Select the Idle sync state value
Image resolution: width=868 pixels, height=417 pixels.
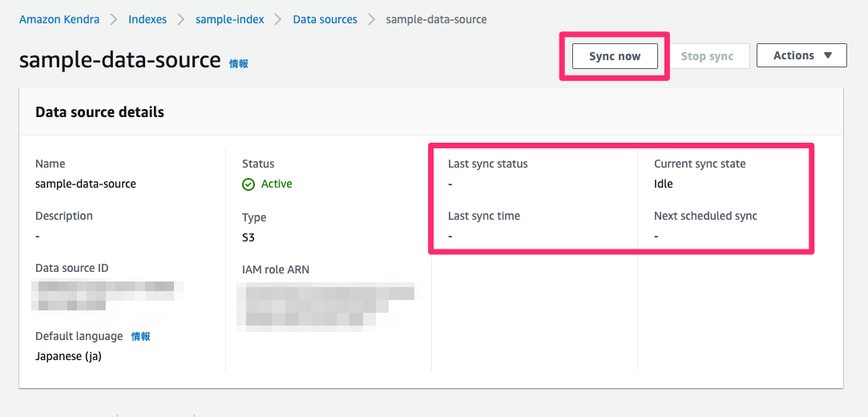(663, 184)
